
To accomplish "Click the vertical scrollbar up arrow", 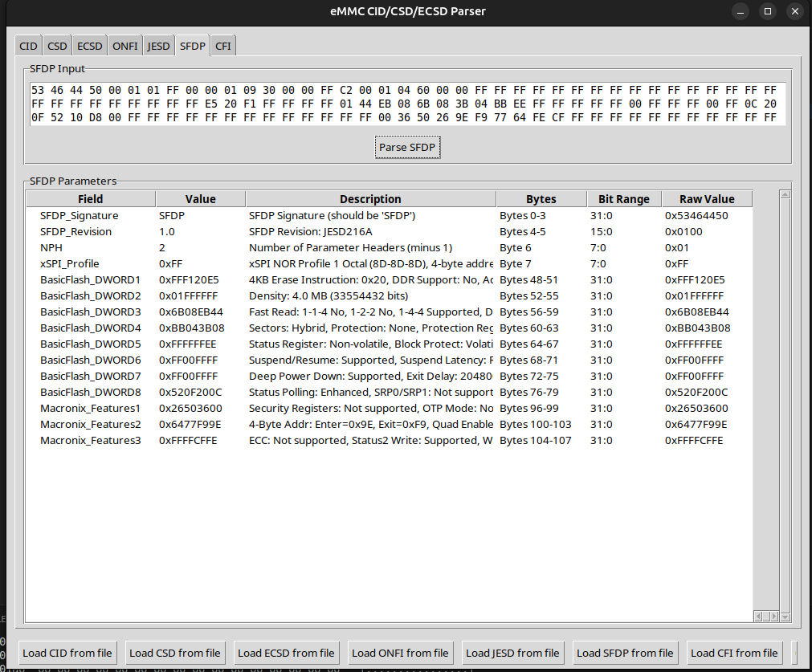I will tap(785, 194).
